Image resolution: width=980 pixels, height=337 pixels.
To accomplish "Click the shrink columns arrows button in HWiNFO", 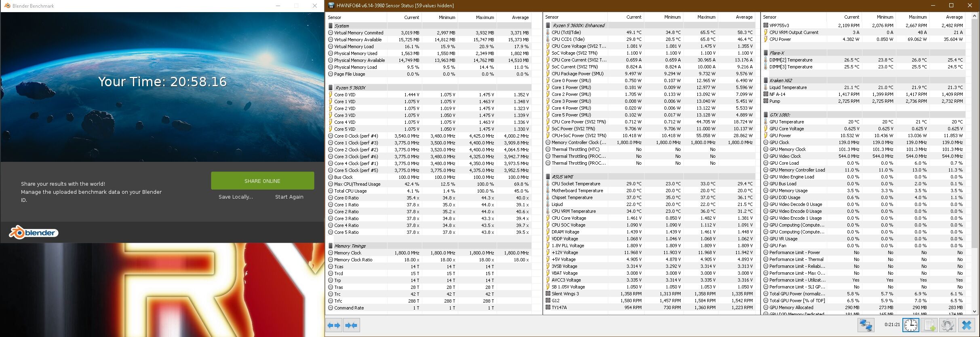I will [351, 325].
